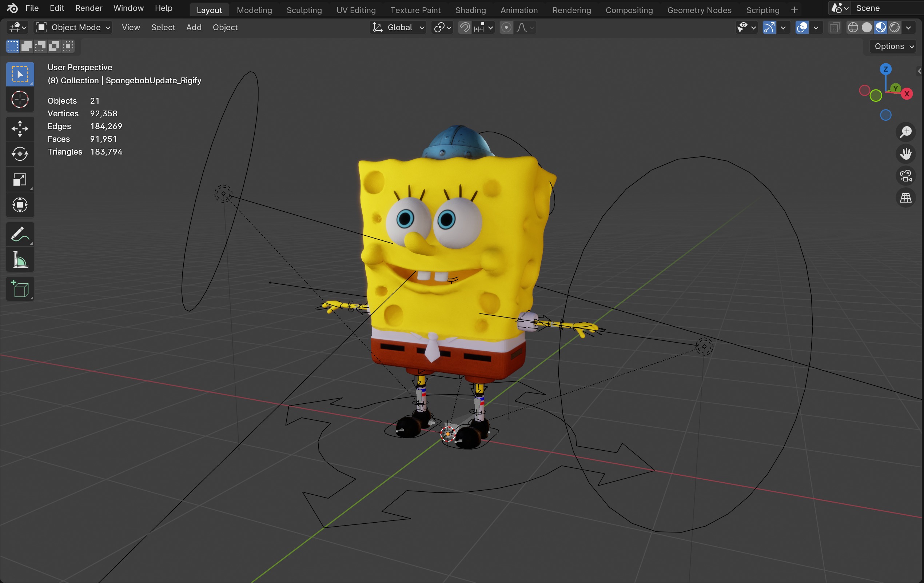Switch to Wireframe viewport shading

(853, 27)
